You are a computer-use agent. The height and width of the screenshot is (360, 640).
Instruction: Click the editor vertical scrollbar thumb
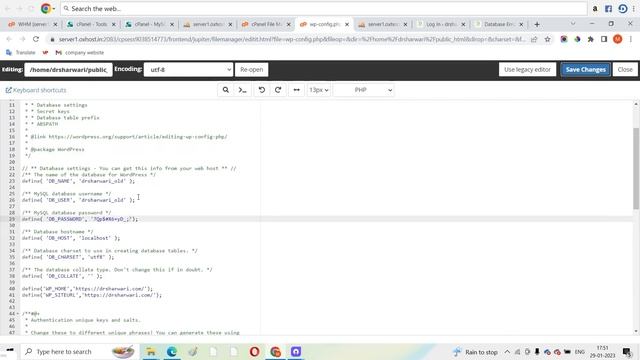click(x=636, y=168)
